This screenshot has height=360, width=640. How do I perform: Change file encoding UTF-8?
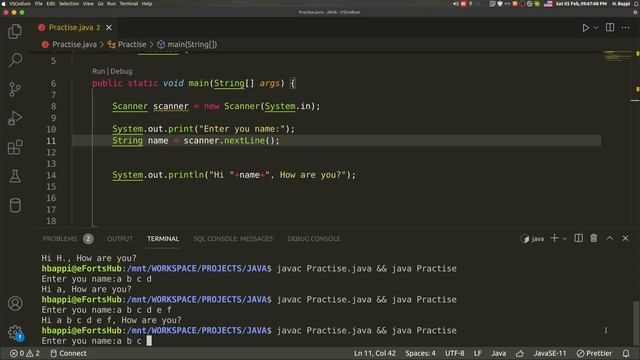pyautogui.click(x=454, y=353)
